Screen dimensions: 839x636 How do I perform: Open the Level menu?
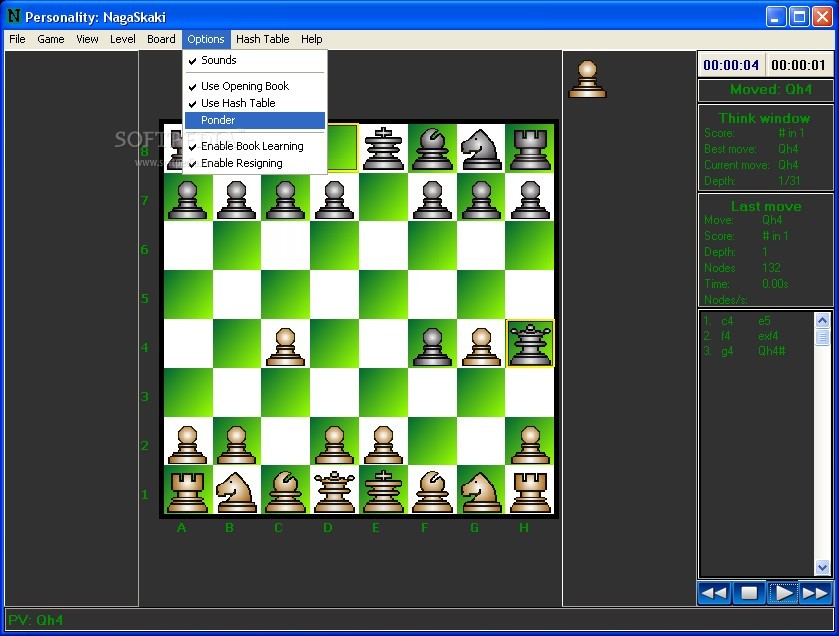[123, 39]
